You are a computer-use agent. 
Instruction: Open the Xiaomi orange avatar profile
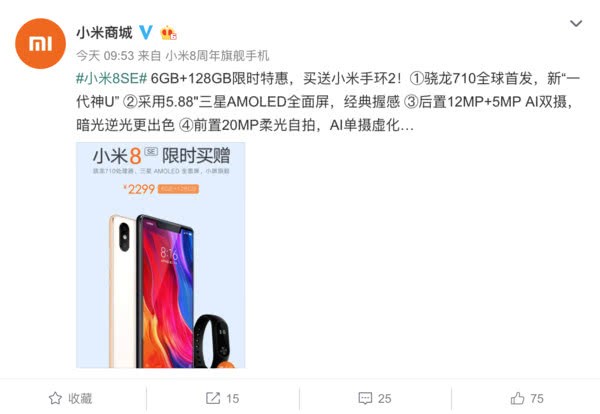coord(40,43)
